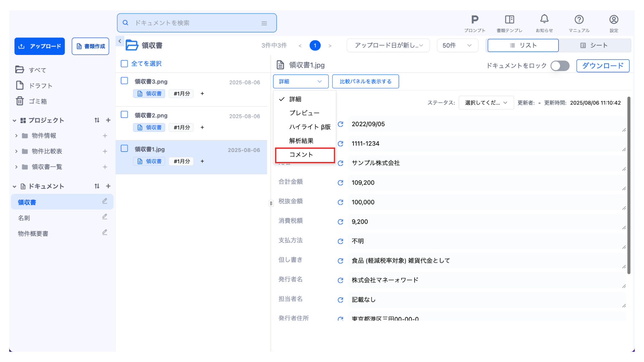Open the Prompt icon in header
The image size is (644, 362).
coord(474,20)
